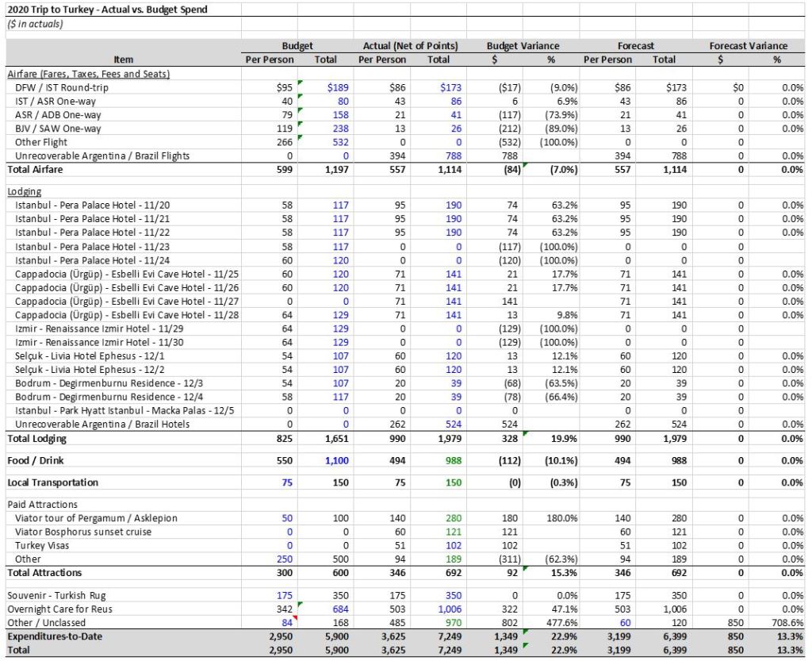The image size is (812, 661).
Task: Click the $189 budget total cell
Action: click(337, 87)
